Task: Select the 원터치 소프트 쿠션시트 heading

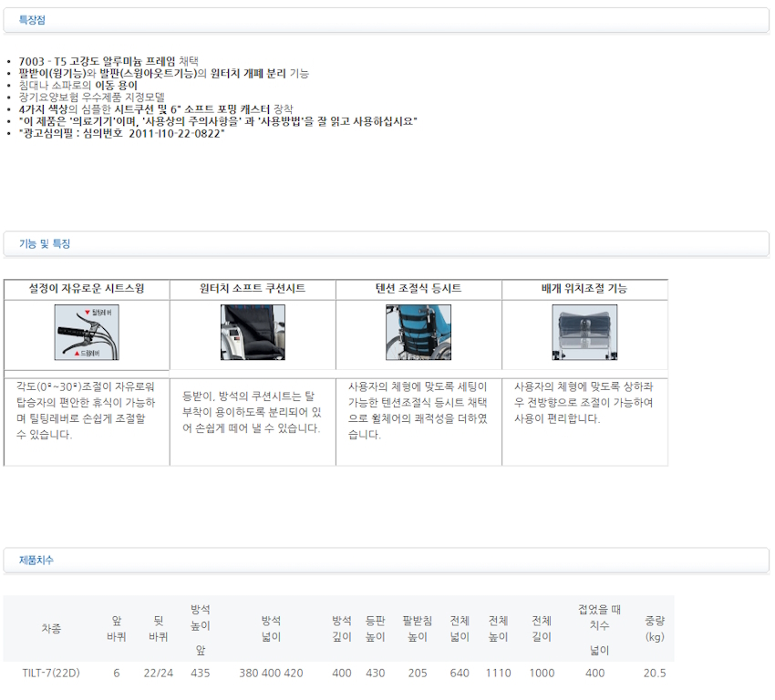Action: 253,289
